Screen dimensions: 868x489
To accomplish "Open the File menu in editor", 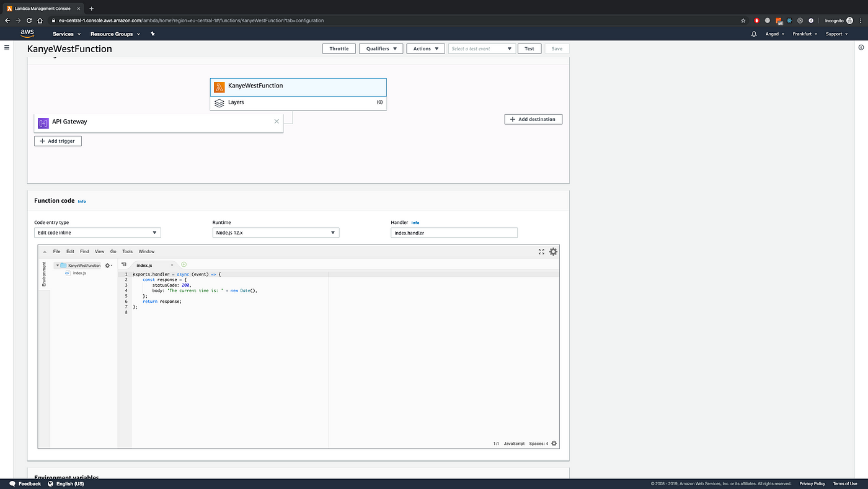I will (x=56, y=252).
